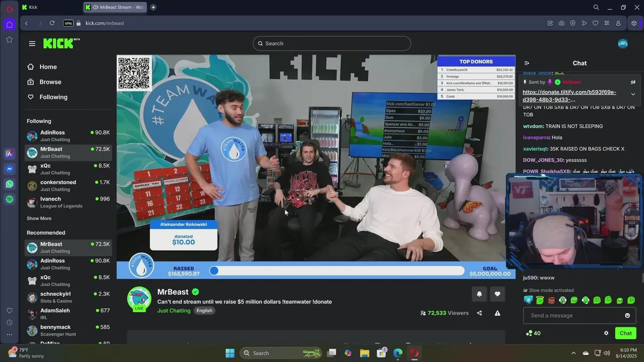Viewport: 644px width, 362px height.
Task: Go to Home in sidebar
Action: (x=42, y=67)
